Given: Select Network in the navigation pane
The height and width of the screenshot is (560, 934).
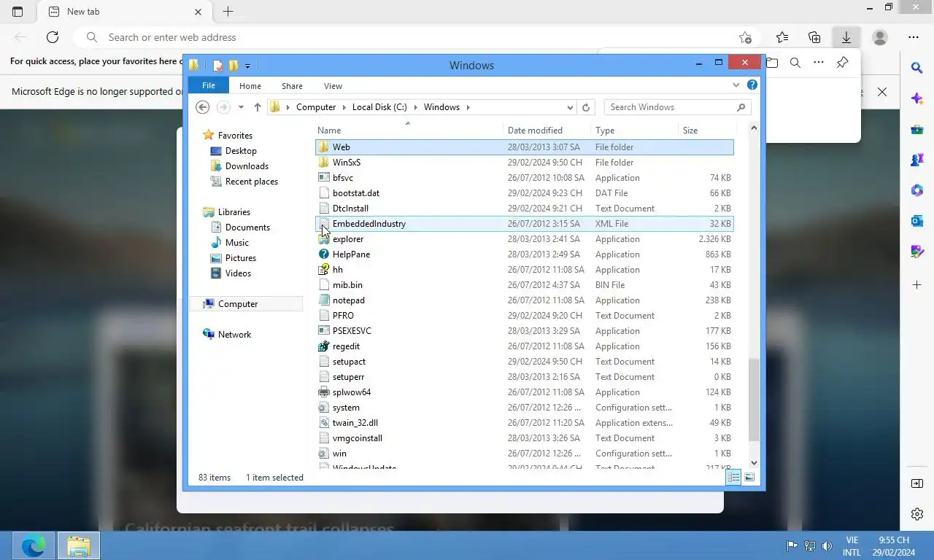Looking at the screenshot, I should point(234,335).
